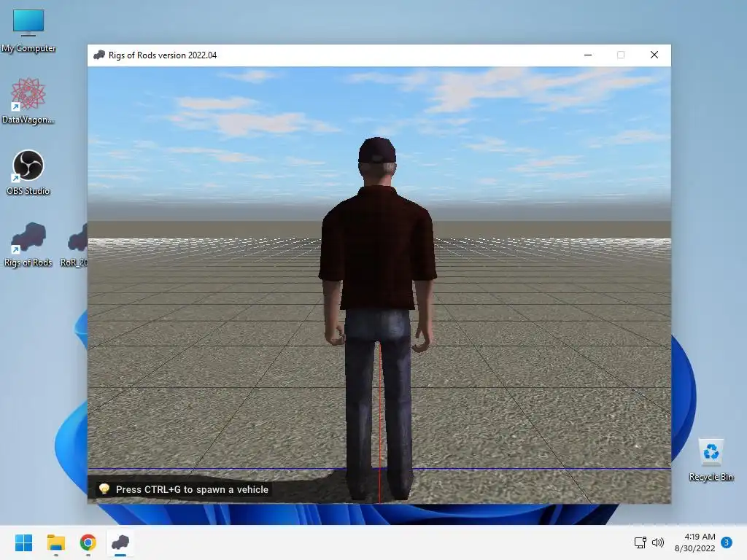Viewport: 747px width, 560px height.
Task: Open the Windows Start menu
Action: pos(23,542)
